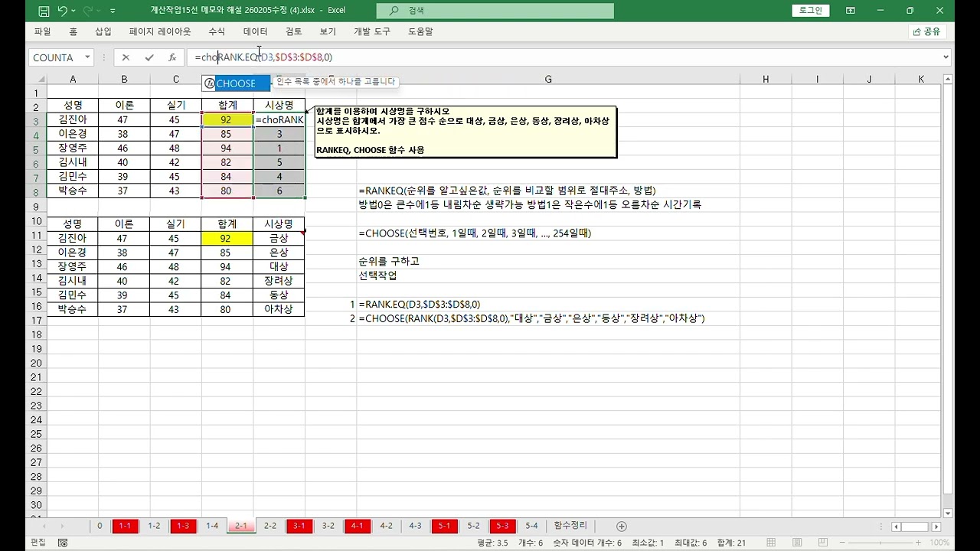Switch to red sheet tab 5-3
980x551 pixels.
502,527
